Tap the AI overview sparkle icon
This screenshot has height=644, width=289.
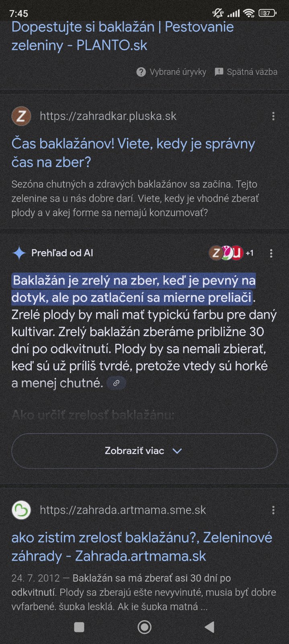[x=19, y=253]
